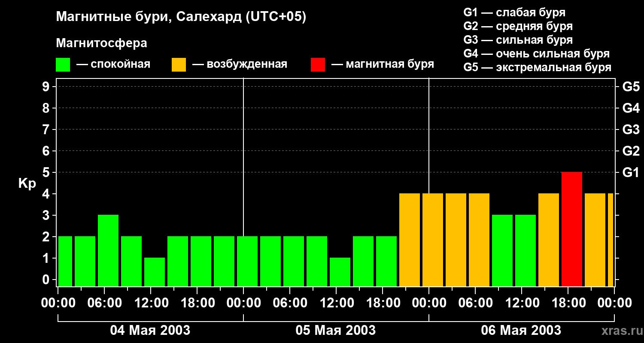Click the 'Kp' axis label

pos(27,184)
